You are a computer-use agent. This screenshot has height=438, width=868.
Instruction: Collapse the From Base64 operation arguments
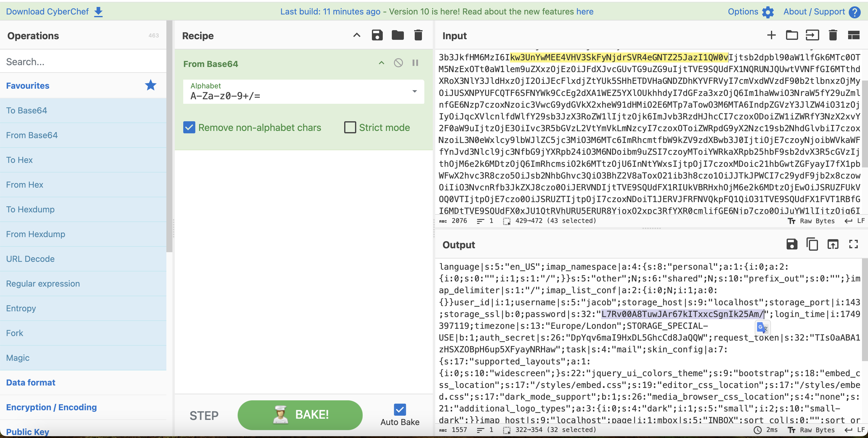pyautogui.click(x=382, y=63)
